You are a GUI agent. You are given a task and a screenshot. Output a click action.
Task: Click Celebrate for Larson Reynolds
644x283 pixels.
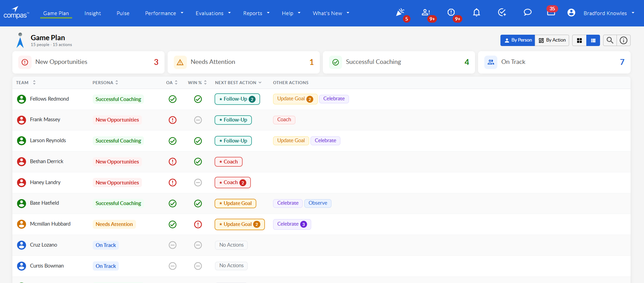325,140
